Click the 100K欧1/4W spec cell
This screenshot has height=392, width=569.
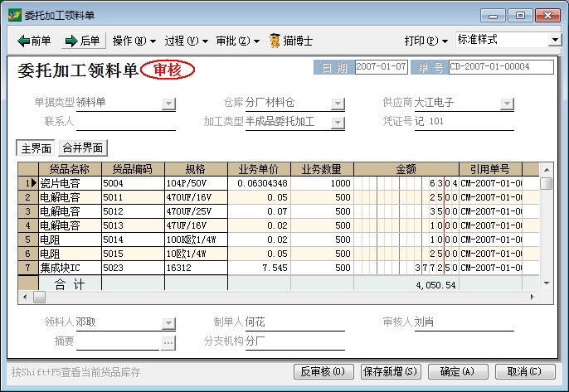tap(196, 240)
